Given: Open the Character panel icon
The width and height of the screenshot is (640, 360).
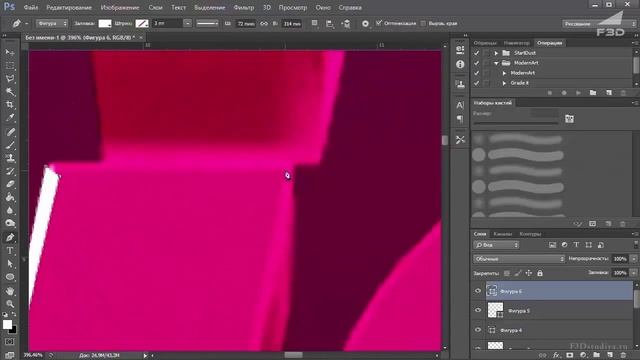Looking at the screenshot, I should pyautogui.click(x=460, y=105).
